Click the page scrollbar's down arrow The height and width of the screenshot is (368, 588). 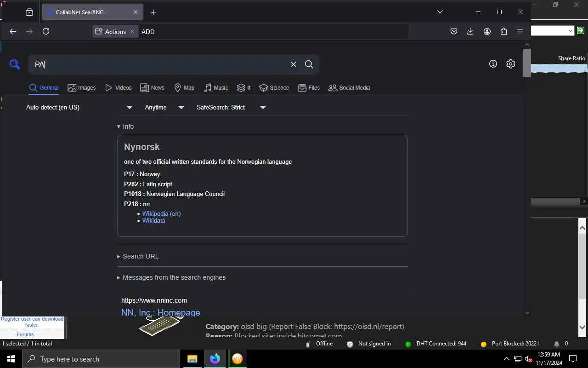coord(527,313)
